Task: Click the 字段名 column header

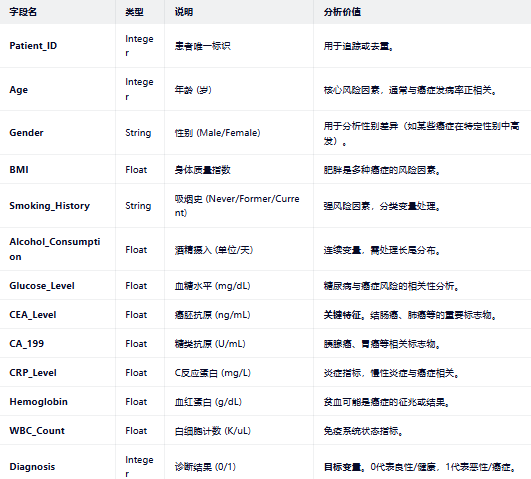Action: pos(23,12)
